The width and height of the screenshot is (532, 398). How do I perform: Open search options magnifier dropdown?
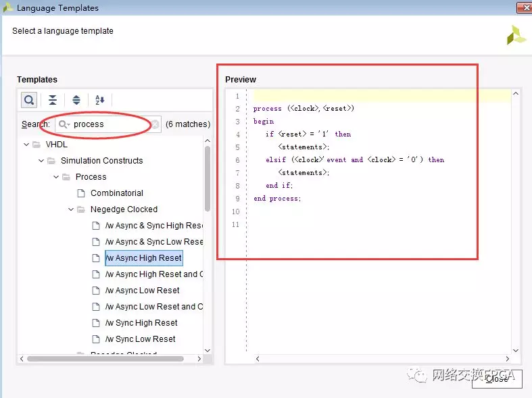[x=64, y=124]
